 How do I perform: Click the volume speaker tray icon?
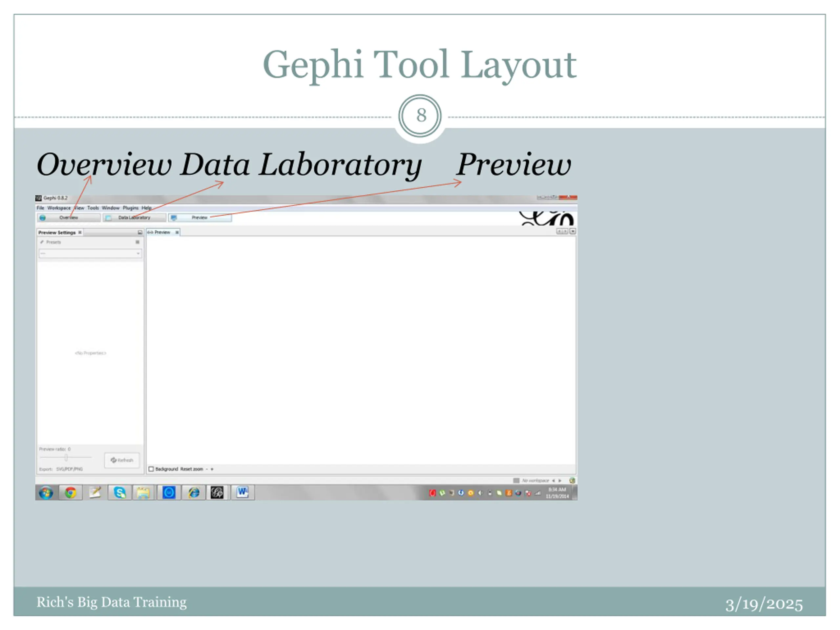[x=480, y=493]
